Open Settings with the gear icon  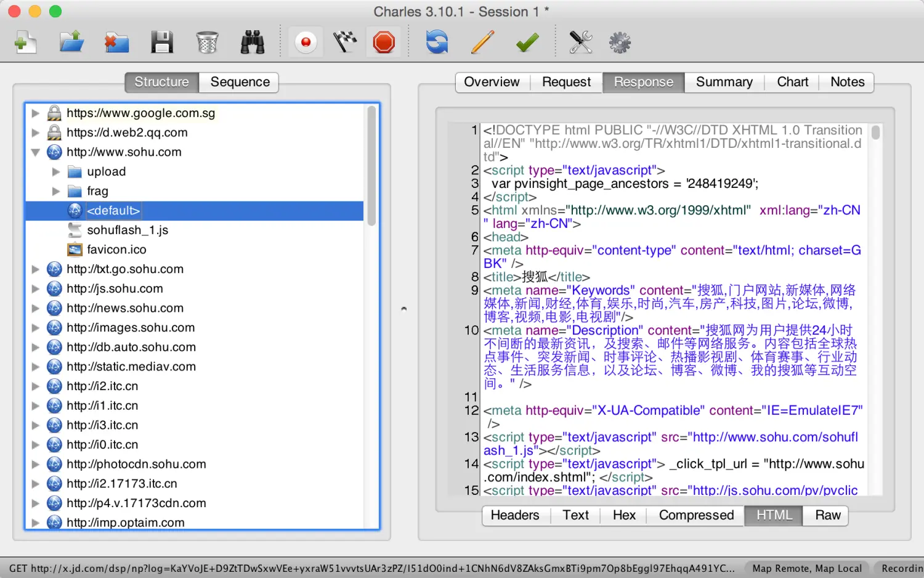pyautogui.click(x=620, y=42)
